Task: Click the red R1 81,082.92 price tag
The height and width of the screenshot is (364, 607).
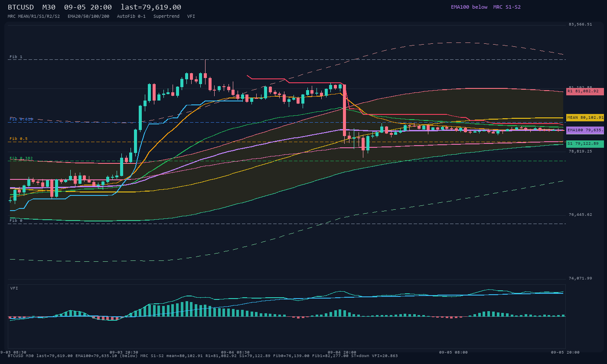Action: click(x=585, y=91)
